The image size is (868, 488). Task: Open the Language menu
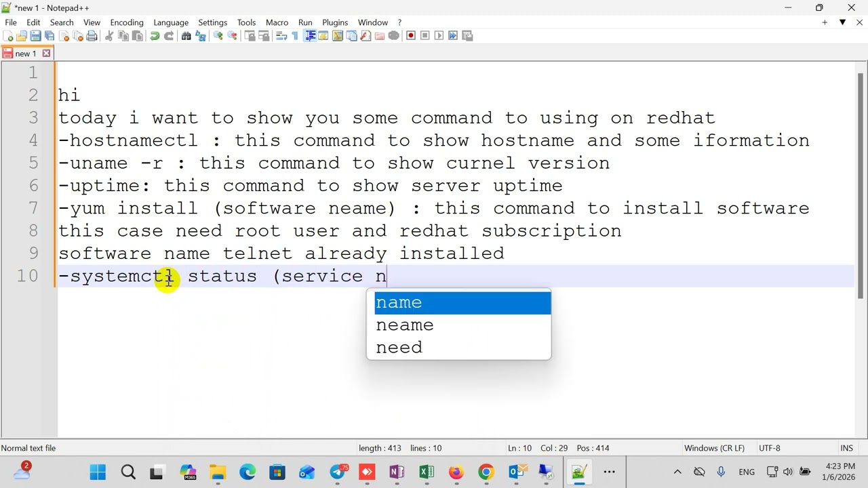(x=171, y=22)
